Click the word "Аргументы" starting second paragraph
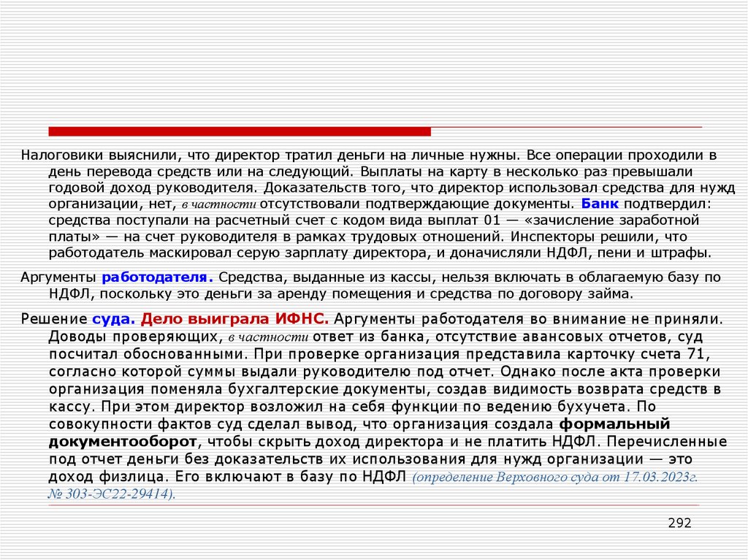The image size is (748, 560). pyautogui.click(x=58, y=277)
